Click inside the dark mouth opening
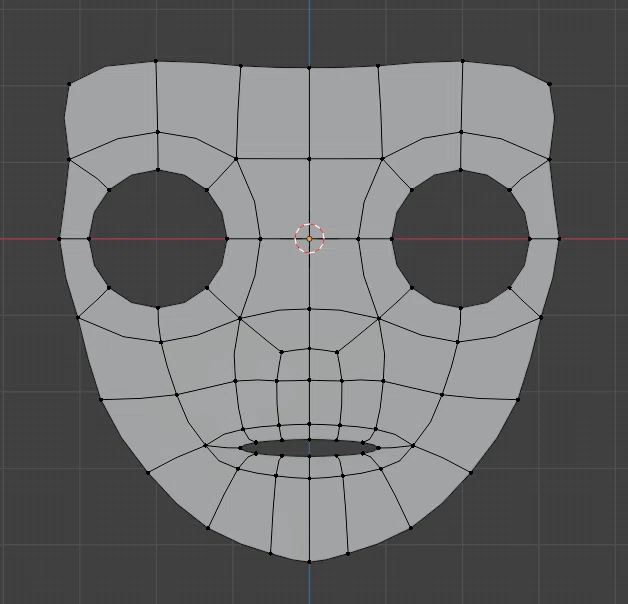Screen dimensions: 628x604 pos(309,448)
